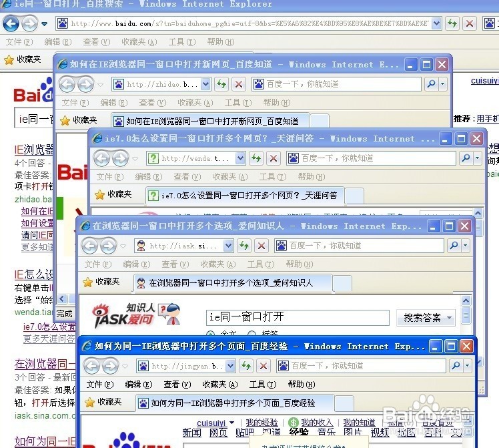
Task: Open 工具 menu in main Baidu search window
Action: [x=182, y=41]
